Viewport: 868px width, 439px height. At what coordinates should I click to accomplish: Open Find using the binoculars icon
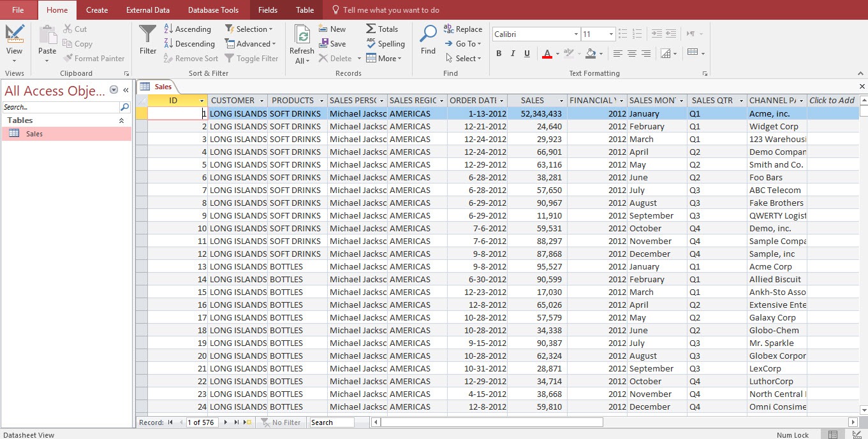[427, 40]
